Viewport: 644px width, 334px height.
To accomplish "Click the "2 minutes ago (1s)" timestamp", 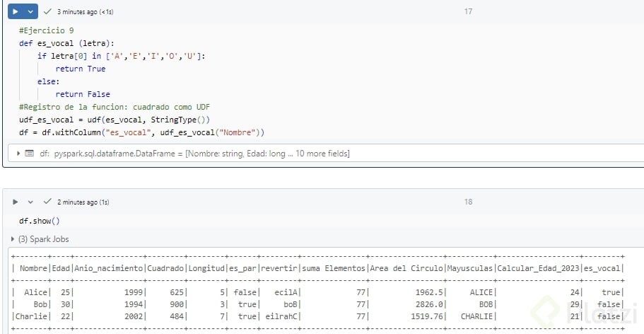I will click(83, 202).
